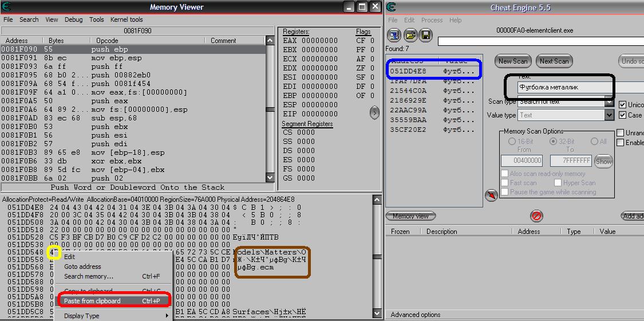
Task: Click the Memory Viewer window logo icon
Action: click(6, 6)
